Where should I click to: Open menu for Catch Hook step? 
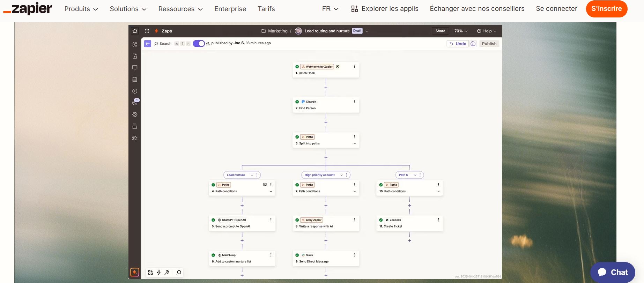pos(355,67)
